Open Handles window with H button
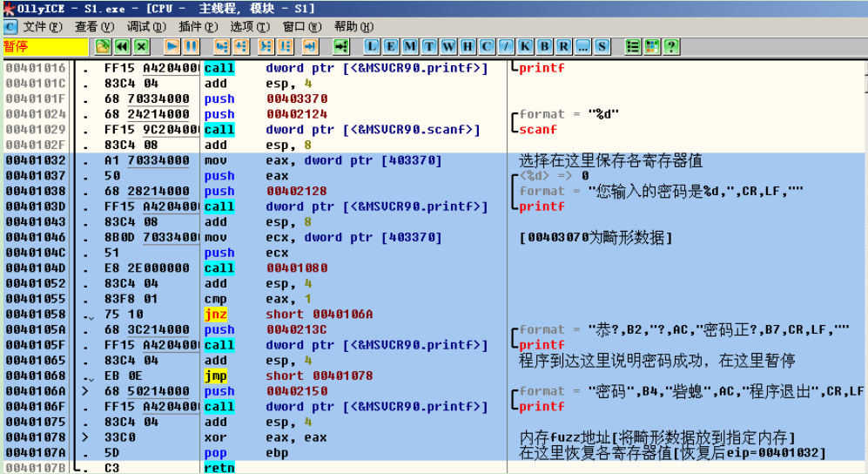868x474 pixels. pos(468,46)
